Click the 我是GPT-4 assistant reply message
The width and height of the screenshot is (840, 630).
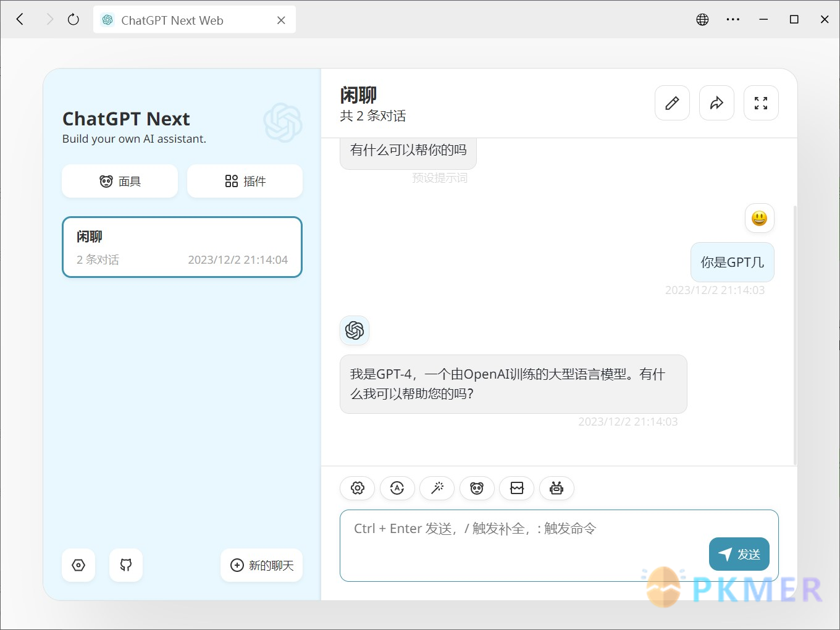[x=513, y=384]
